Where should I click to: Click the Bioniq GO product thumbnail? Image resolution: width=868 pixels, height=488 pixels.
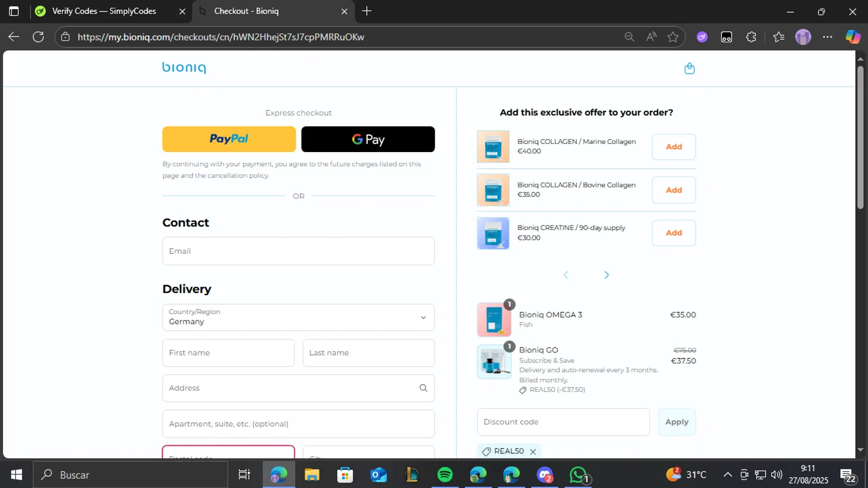pos(494,362)
